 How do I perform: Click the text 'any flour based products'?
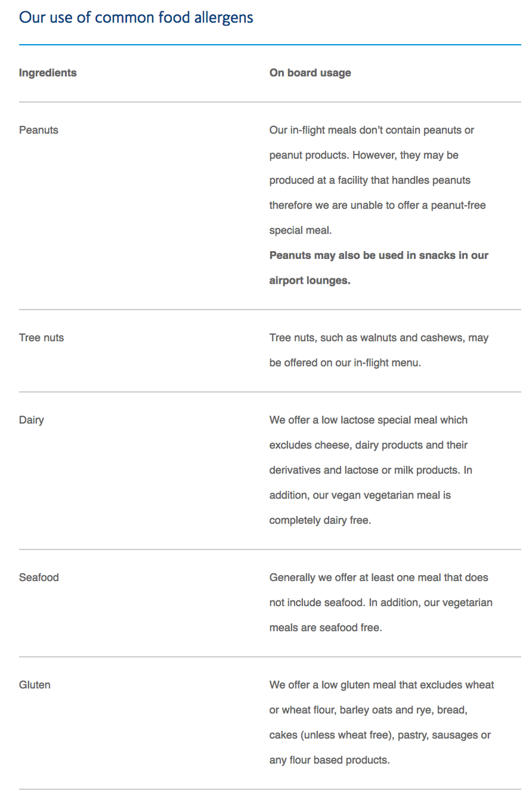coord(328,759)
